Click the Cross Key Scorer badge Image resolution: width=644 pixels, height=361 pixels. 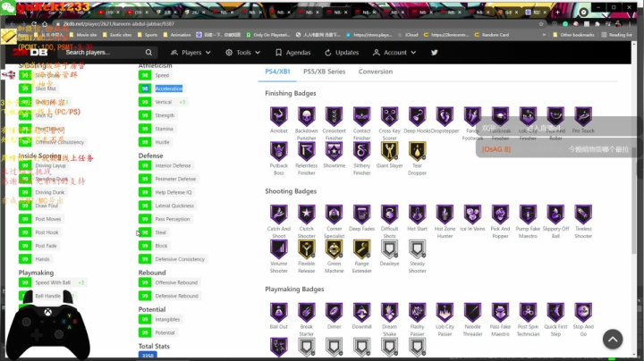(389, 116)
